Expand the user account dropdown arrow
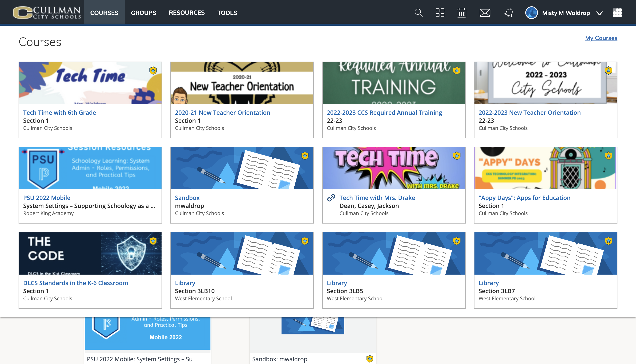Viewport: 636px width, 364px height. (x=599, y=13)
